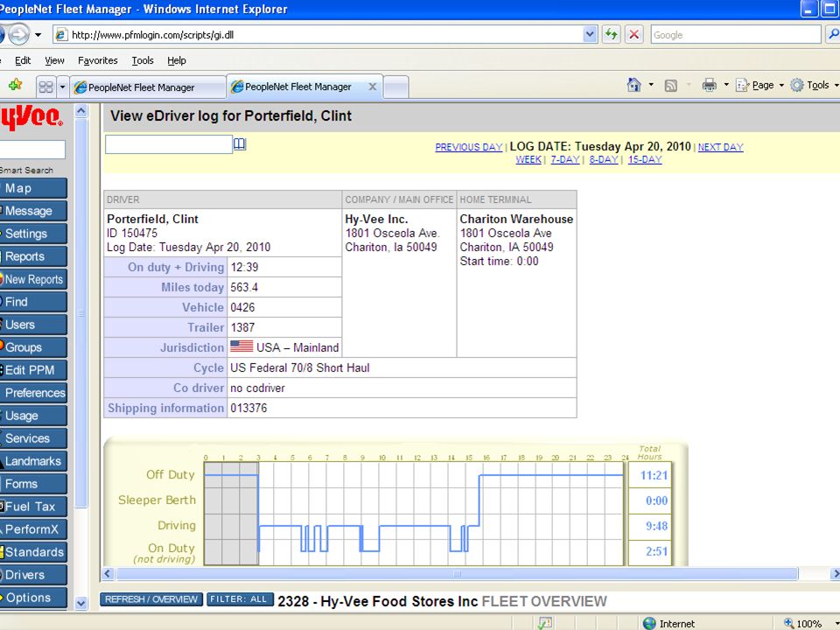Open the Tools gear command menu
This screenshot has width=840, height=630.
[x=813, y=85]
